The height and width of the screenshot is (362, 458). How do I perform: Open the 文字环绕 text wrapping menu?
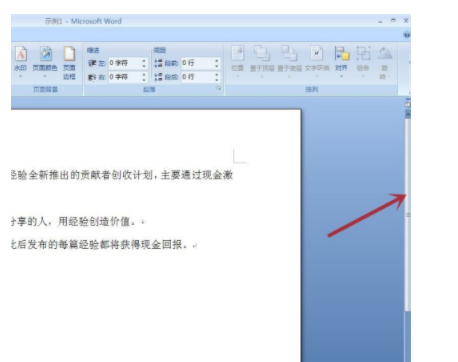click(x=317, y=62)
